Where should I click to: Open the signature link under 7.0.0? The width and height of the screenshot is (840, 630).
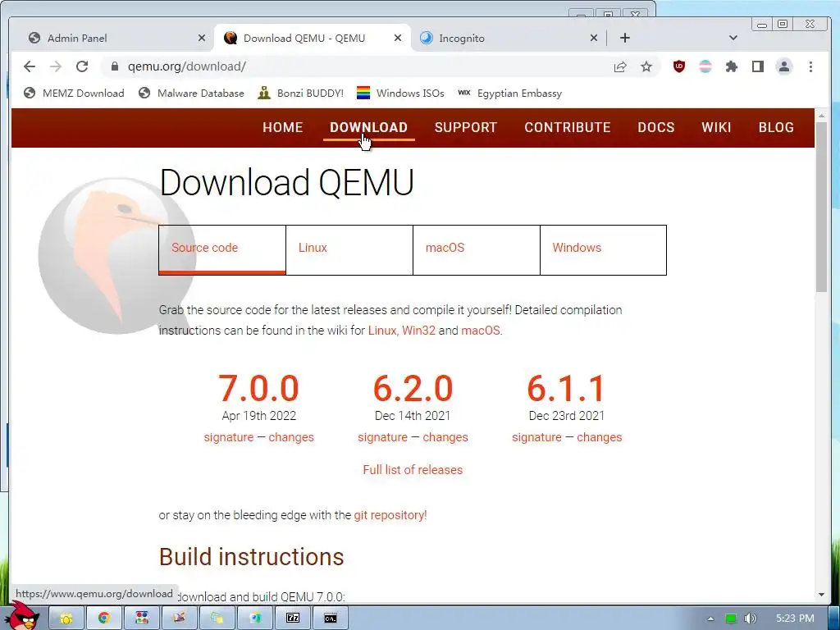[x=229, y=437]
